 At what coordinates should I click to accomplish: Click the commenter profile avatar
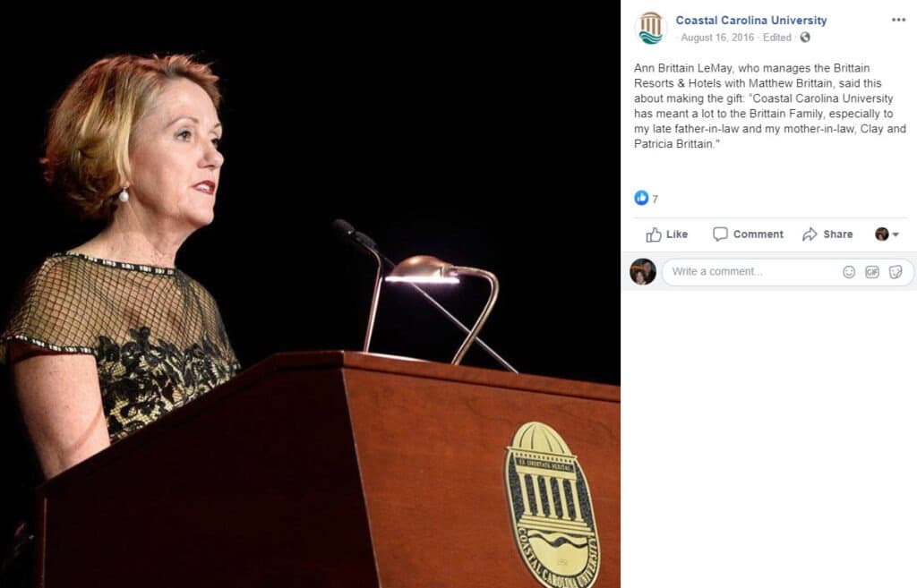(643, 272)
